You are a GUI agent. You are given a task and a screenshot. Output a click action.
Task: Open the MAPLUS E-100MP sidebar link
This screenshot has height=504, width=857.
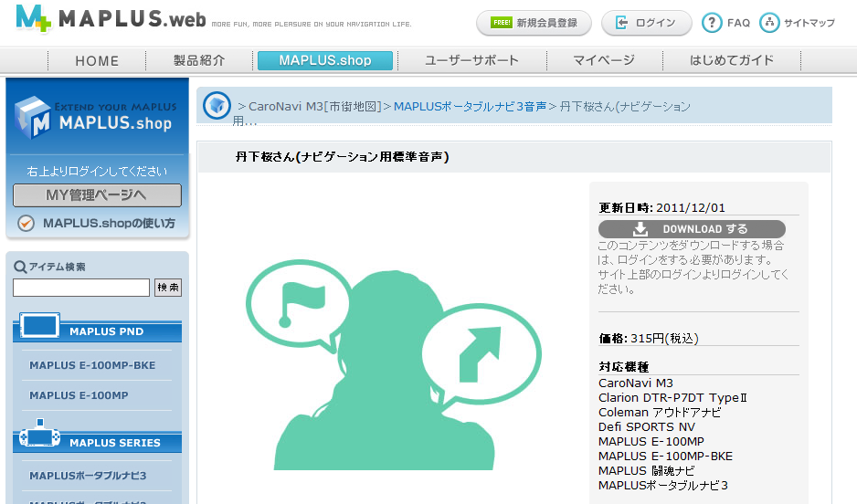point(79,395)
